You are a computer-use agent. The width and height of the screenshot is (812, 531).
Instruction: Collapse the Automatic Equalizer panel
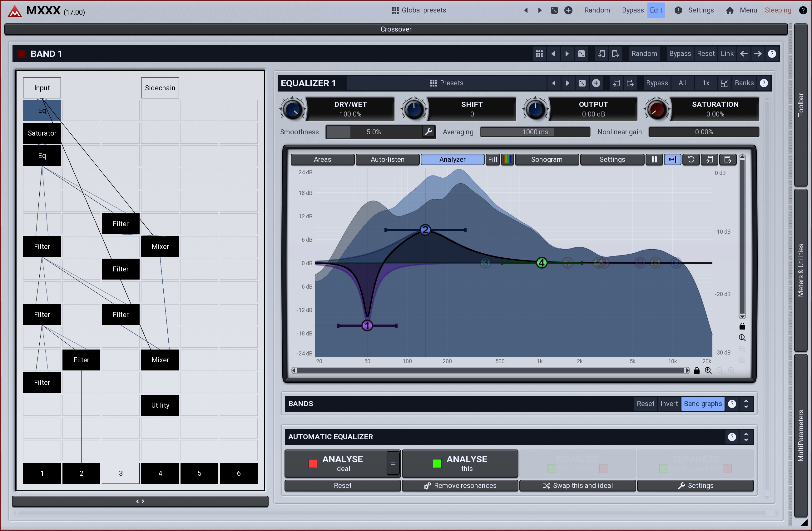[746, 437]
